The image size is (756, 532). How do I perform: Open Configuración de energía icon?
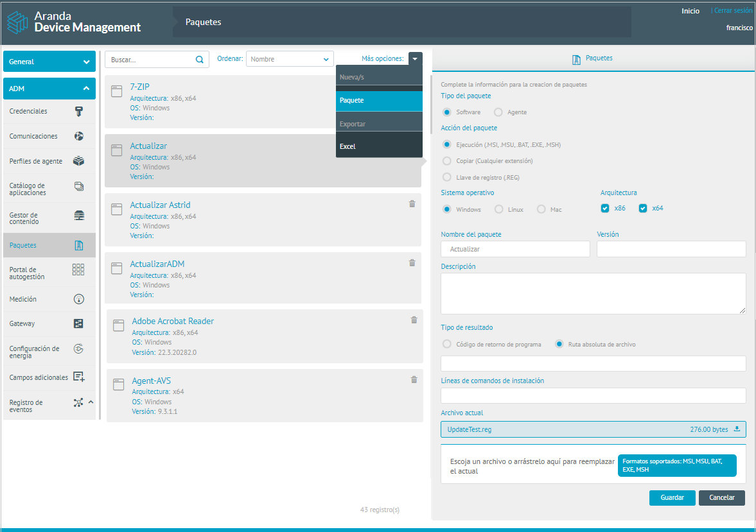point(78,349)
